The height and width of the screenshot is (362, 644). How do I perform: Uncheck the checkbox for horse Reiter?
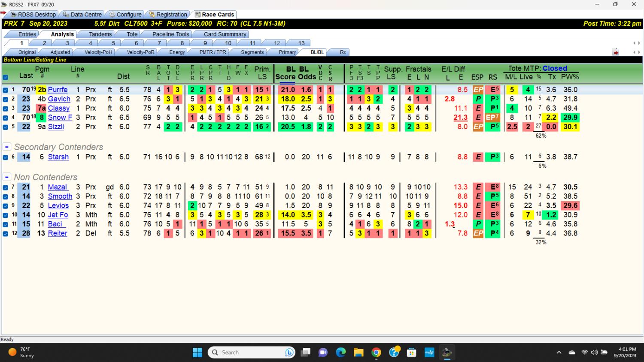pos(5,234)
